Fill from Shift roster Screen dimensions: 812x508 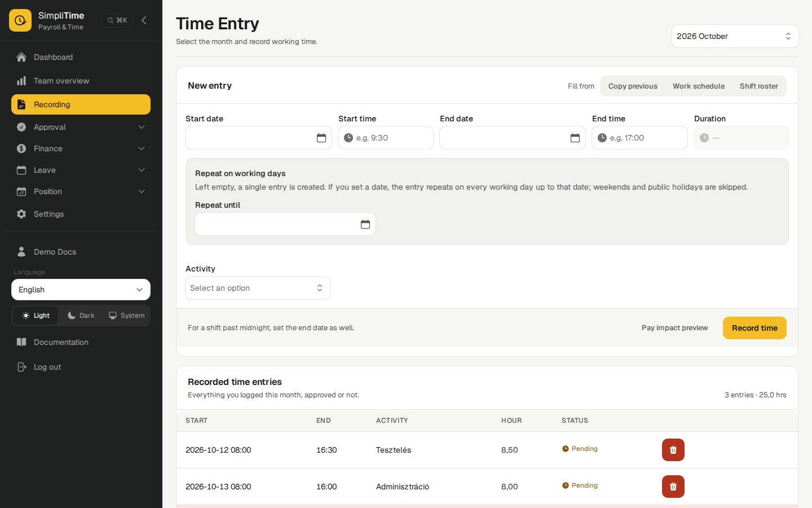pos(759,86)
